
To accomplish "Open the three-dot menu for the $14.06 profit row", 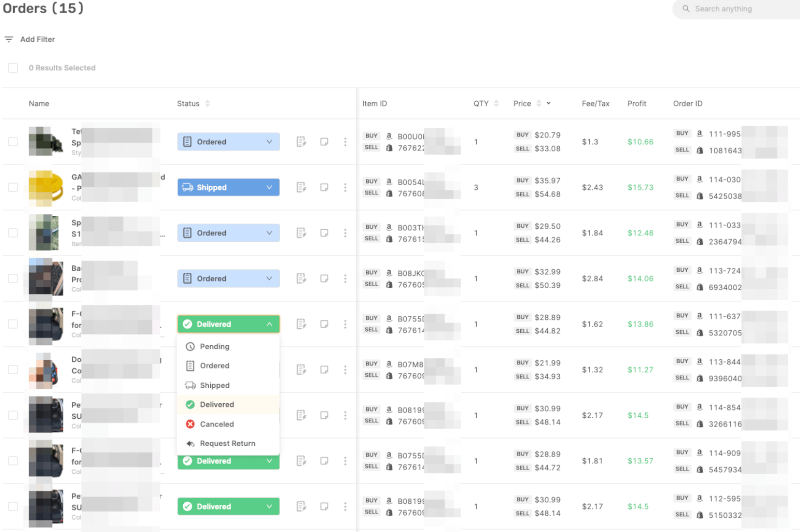I will point(345,279).
